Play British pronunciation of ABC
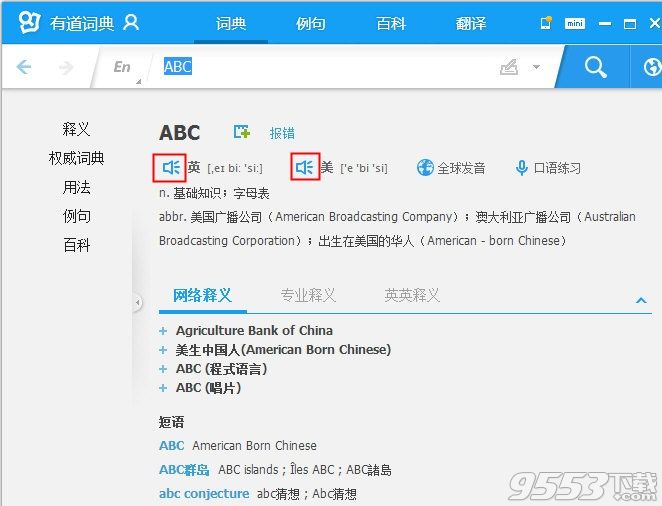Screen dimensions: 662x506 click(x=171, y=168)
